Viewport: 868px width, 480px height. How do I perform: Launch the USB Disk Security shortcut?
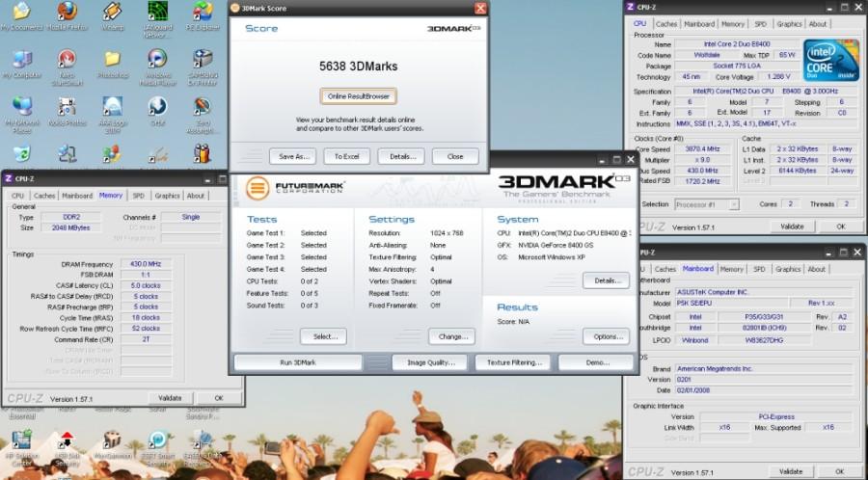click(67, 440)
